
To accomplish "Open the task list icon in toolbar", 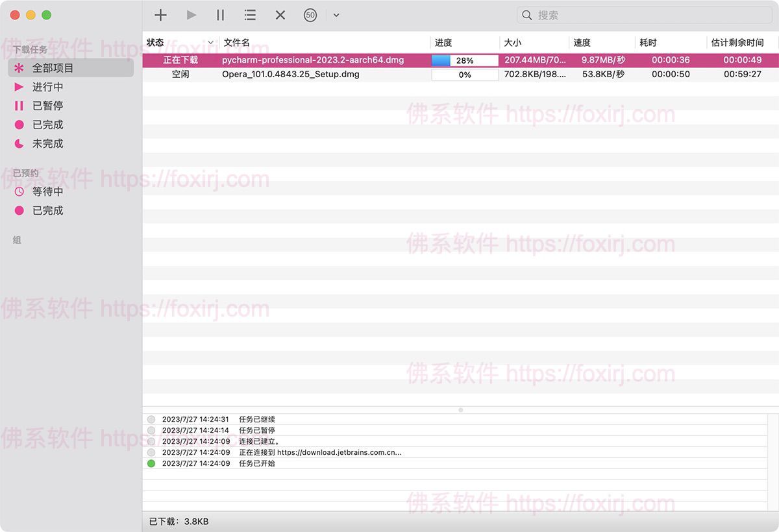I will pyautogui.click(x=250, y=15).
